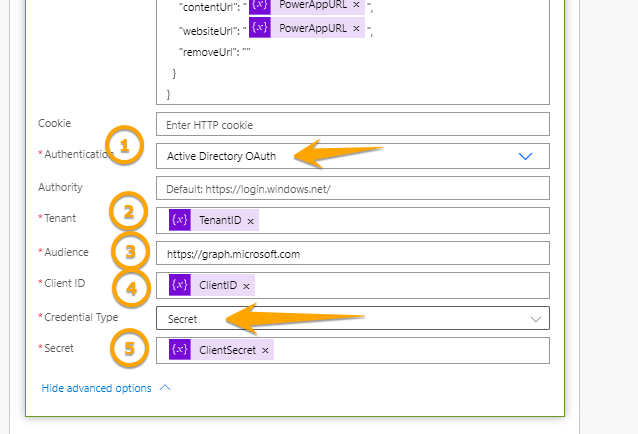Collapse the advanced options chevron
Image resolution: width=638 pixels, height=434 pixels.
click(x=166, y=387)
